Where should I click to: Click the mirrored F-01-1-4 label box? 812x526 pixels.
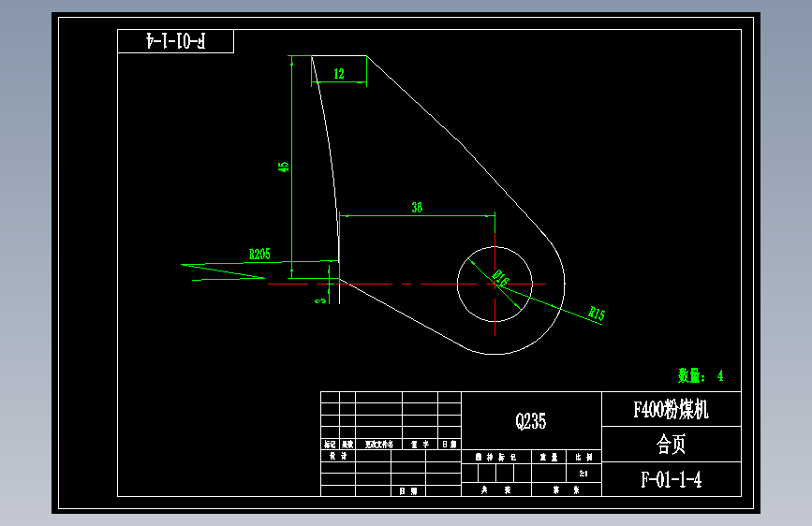(x=175, y=41)
